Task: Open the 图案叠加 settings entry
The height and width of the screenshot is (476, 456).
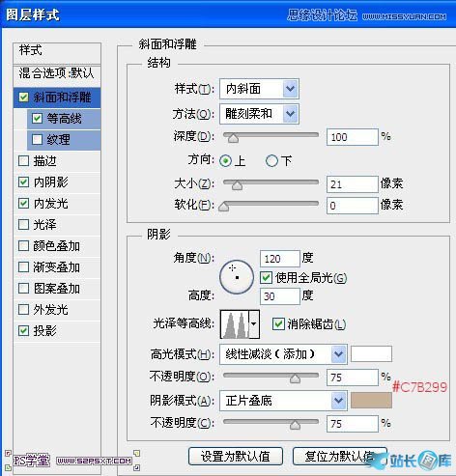Action: click(x=56, y=289)
